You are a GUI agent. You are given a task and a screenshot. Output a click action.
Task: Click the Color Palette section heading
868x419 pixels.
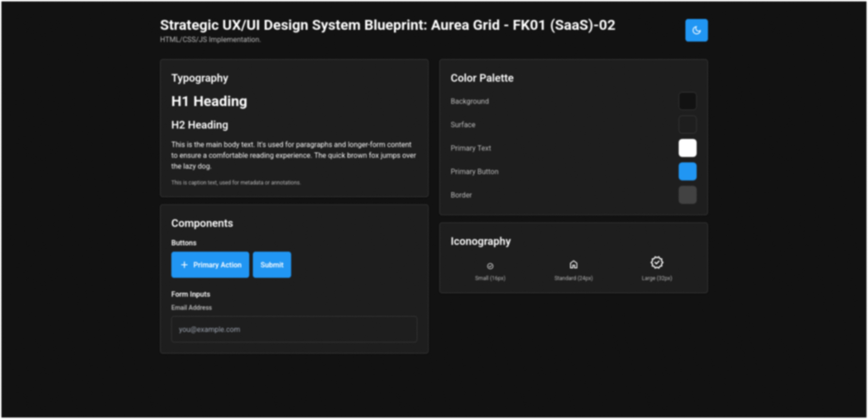coord(481,78)
